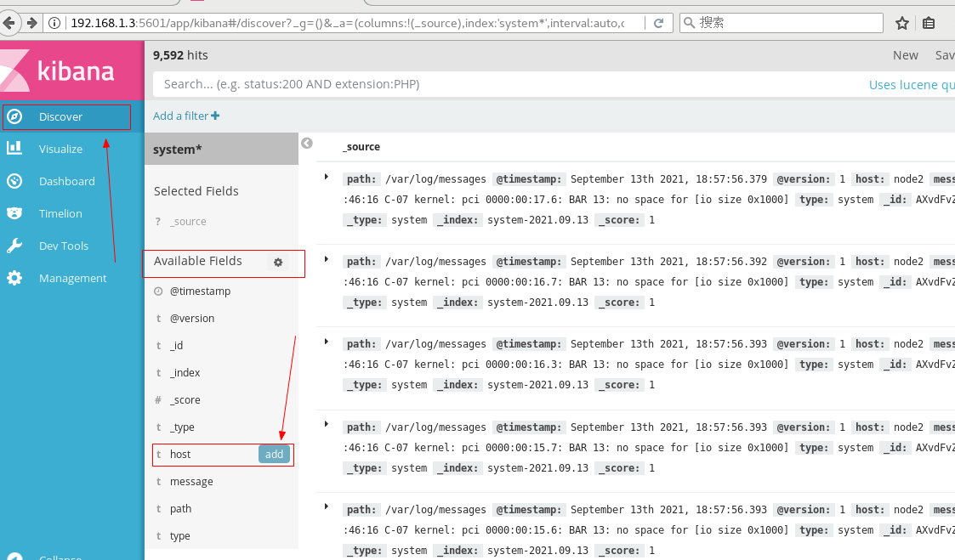
Task: Open Available Fields settings gear
Action: (278, 263)
